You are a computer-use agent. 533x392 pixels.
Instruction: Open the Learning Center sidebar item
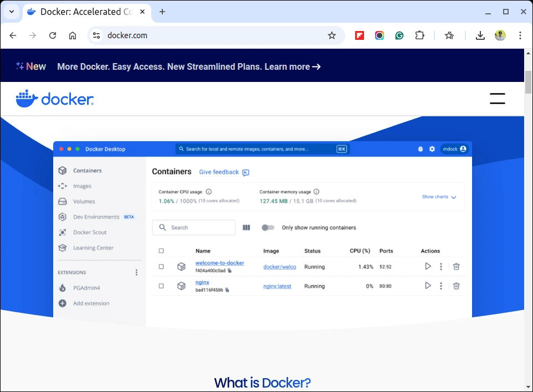coord(93,248)
